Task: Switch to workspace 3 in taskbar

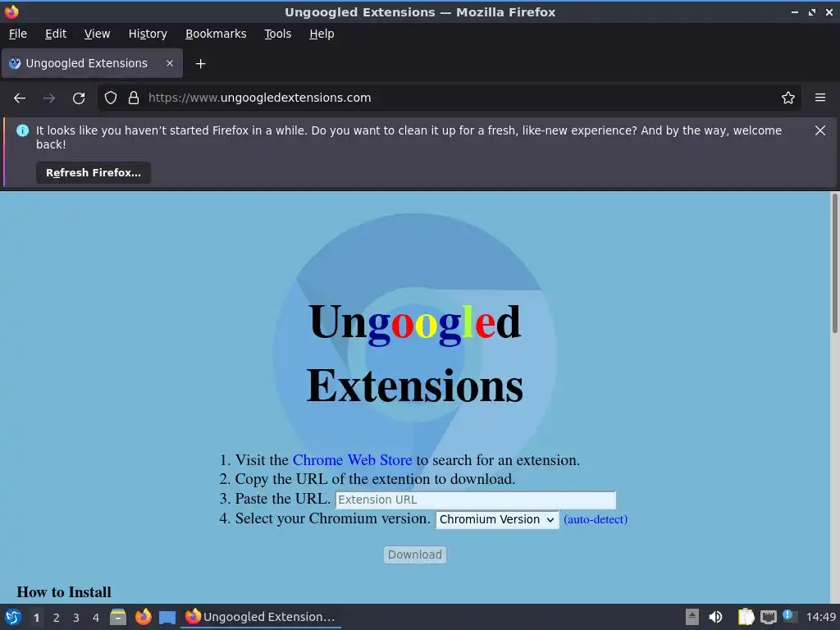Action: click(x=76, y=618)
